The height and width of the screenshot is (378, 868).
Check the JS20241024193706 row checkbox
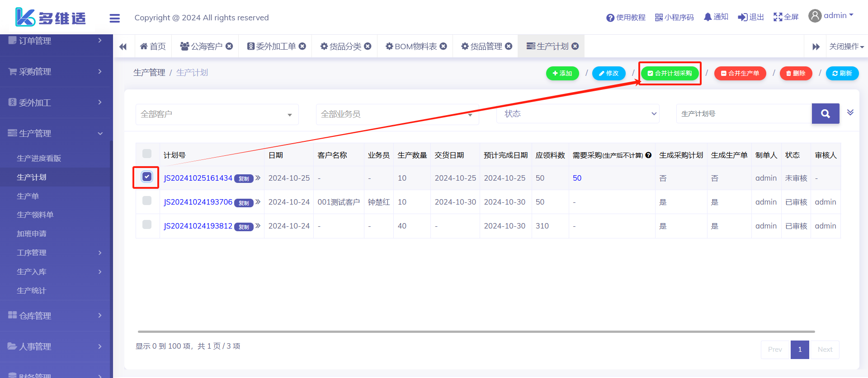pyautogui.click(x=147, y=201)
